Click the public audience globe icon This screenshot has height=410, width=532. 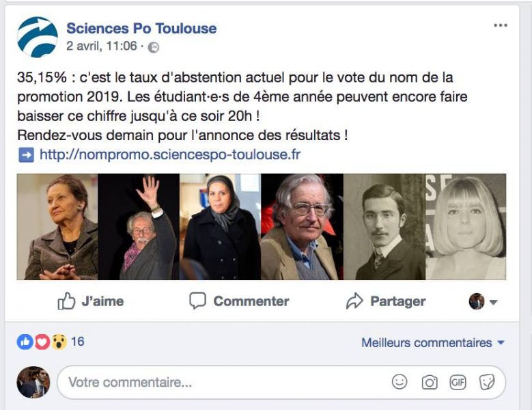coord(154,48)
